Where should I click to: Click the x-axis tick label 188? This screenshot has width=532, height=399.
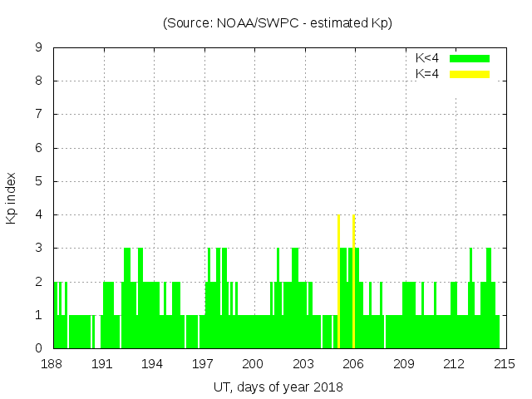tap(53, 364)
